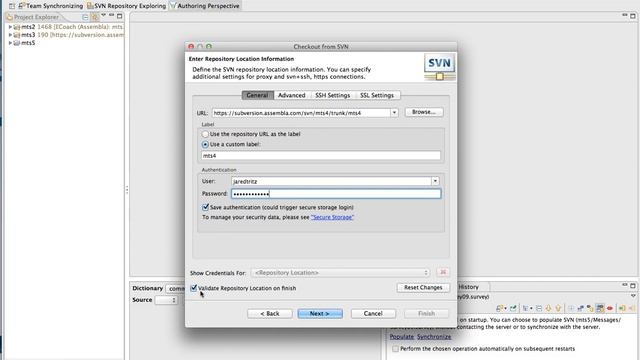Switch to the Advanced tab
This screenshot has height=360, width=640.
pyautogui.click(x=291, y=95)
